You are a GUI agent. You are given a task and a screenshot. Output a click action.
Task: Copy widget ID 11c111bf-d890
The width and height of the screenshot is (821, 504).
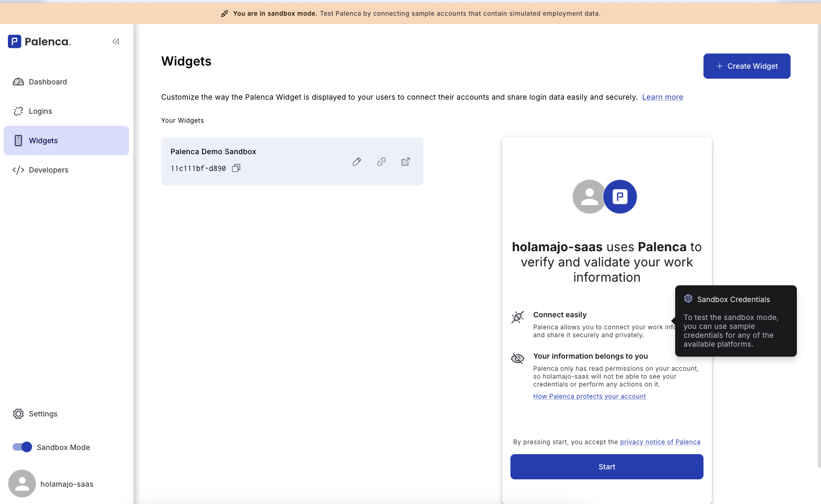tap(236, 168)
